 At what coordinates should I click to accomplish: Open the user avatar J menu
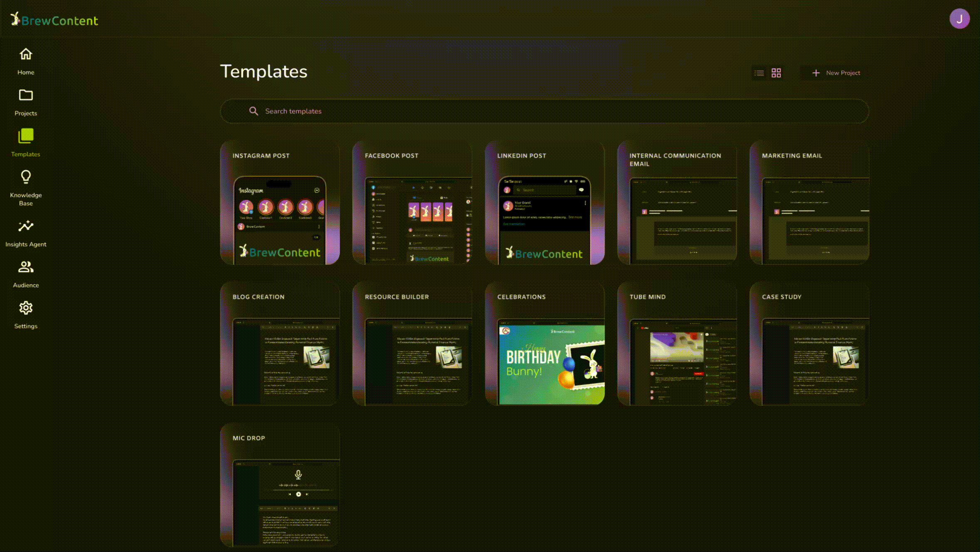(x=959, y=19)
